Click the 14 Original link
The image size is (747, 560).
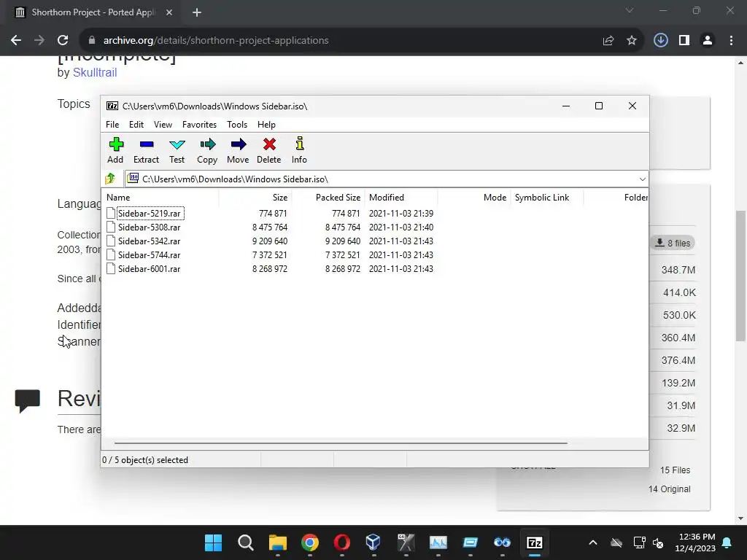pyautogui.click(x=670, y=489)
